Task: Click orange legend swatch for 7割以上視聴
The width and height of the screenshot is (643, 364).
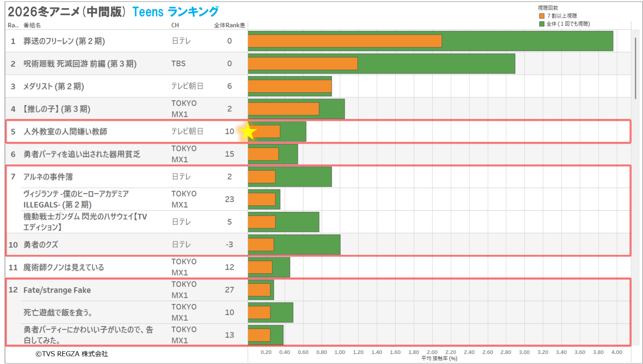Action: pos(542,16)
